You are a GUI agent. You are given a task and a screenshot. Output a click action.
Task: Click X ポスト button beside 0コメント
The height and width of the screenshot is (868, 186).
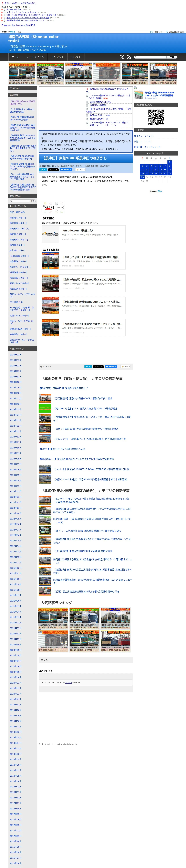(x=98, y=366)
